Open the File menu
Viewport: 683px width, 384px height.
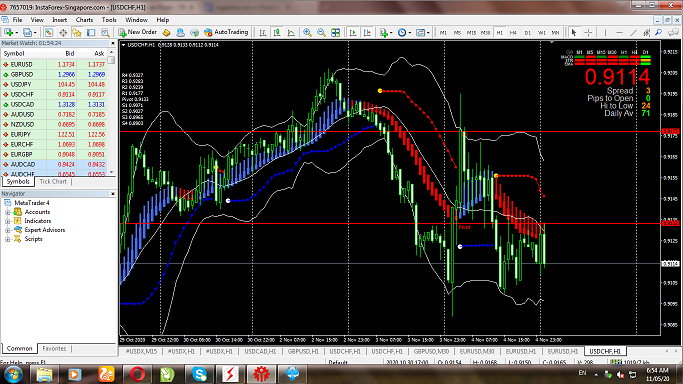(17, 20)
